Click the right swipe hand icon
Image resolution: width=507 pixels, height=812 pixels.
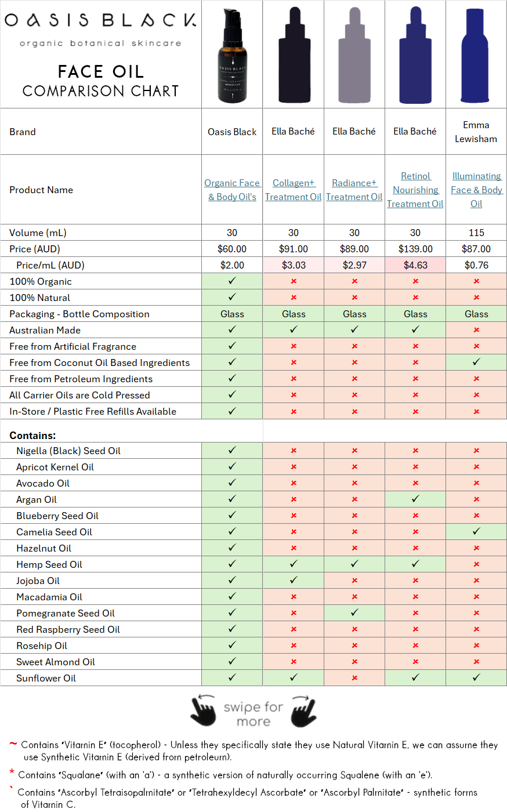303,710
